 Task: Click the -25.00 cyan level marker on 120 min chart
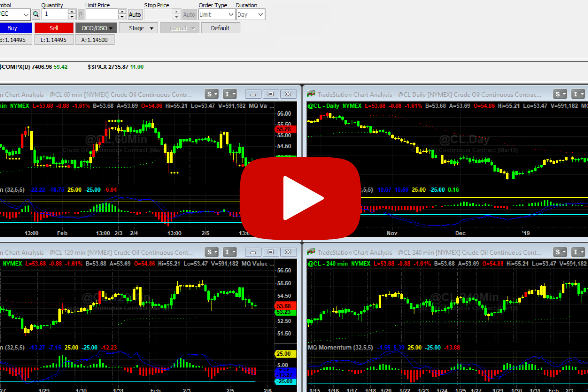click(286, 382)
